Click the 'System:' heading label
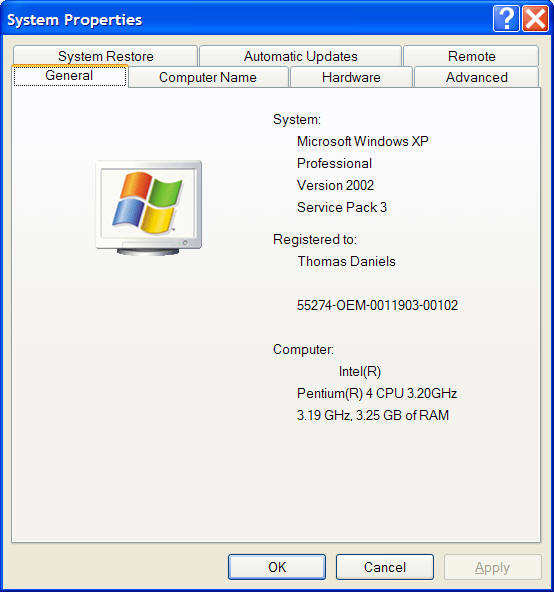554x592 pixels. tap(297, 119)
